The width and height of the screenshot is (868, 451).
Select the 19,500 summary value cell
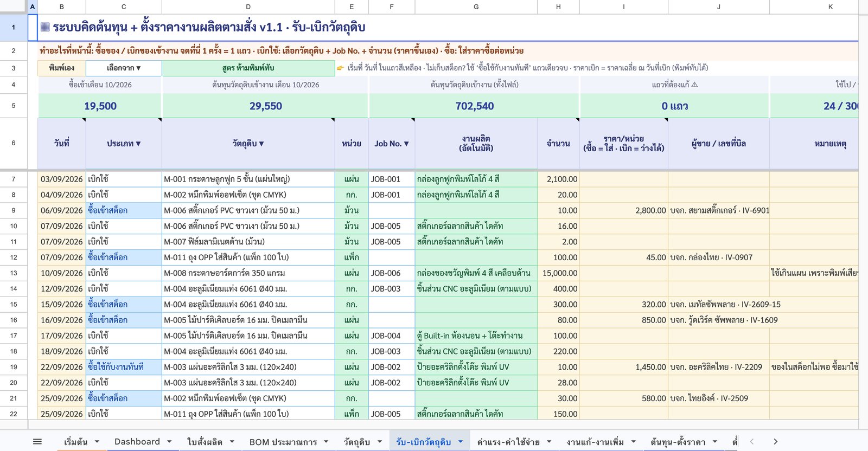coord(100,106)
